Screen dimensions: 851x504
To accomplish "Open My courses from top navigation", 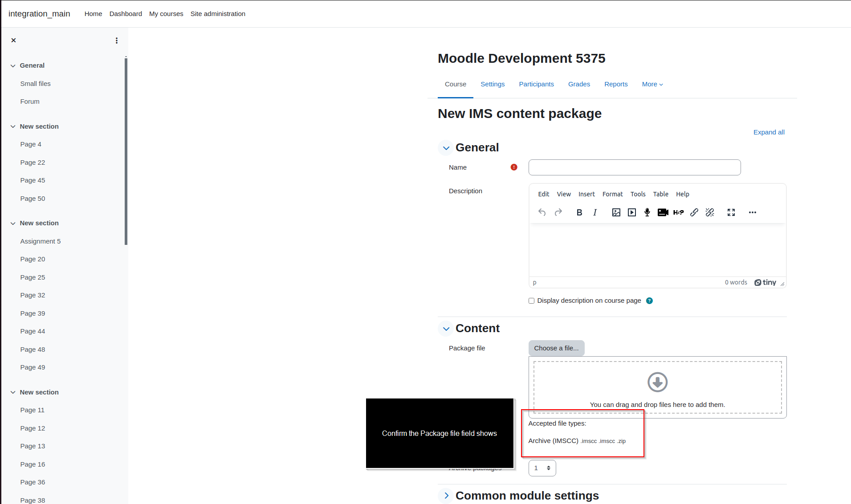I will [x=166, y=14].
